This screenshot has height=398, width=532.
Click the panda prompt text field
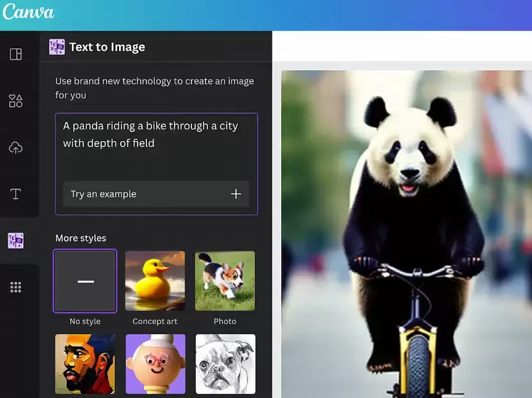click(x=156, y=147)
